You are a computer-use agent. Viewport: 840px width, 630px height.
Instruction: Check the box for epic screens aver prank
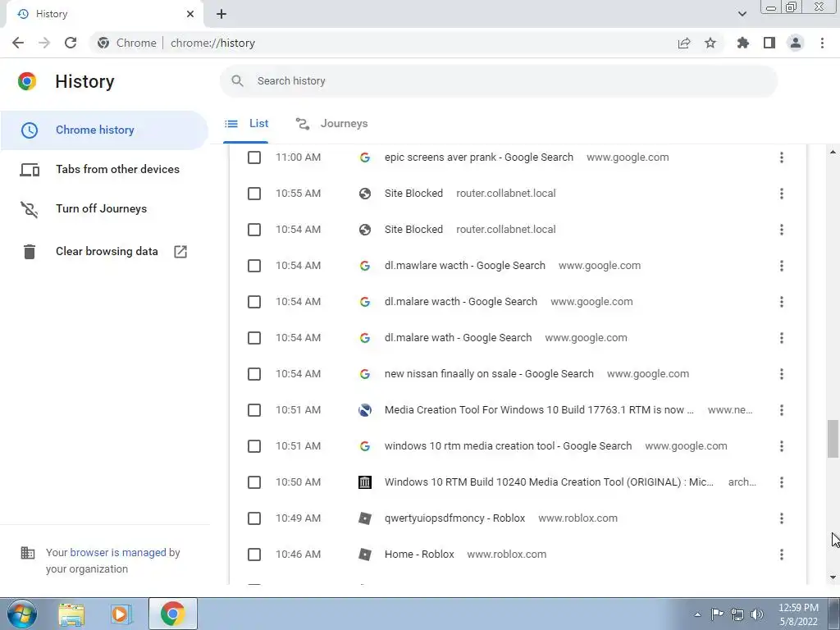[254, 157]
